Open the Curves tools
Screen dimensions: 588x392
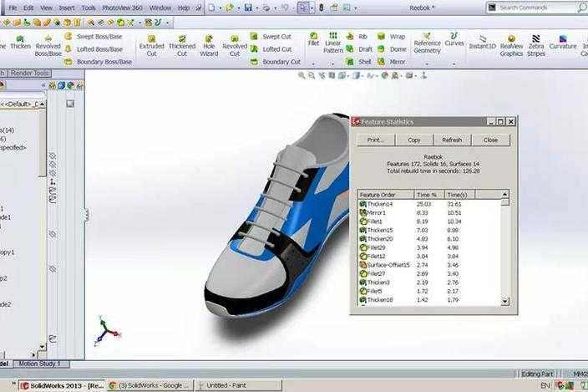pyautogui.click(x=454, y=39)
